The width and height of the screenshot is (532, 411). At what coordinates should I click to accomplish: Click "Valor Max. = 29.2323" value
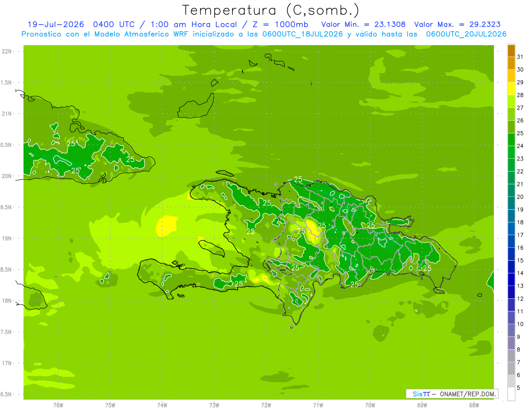point(457,24)
